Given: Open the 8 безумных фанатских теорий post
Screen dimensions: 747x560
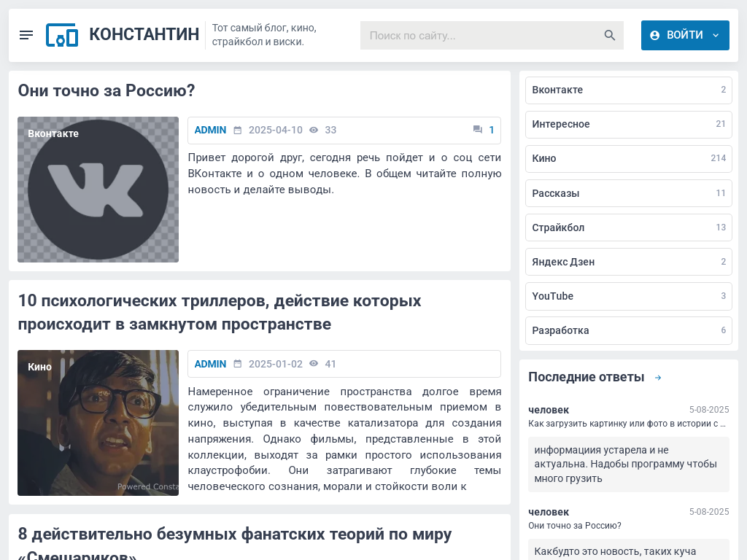Looking at the screenshot, I should [234, 544].
